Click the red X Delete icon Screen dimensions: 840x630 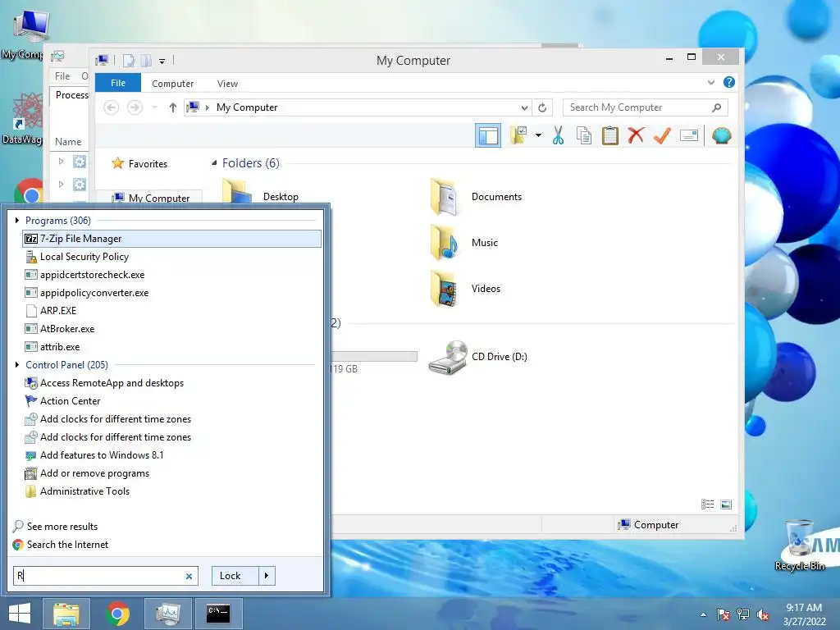coord(636,135)
